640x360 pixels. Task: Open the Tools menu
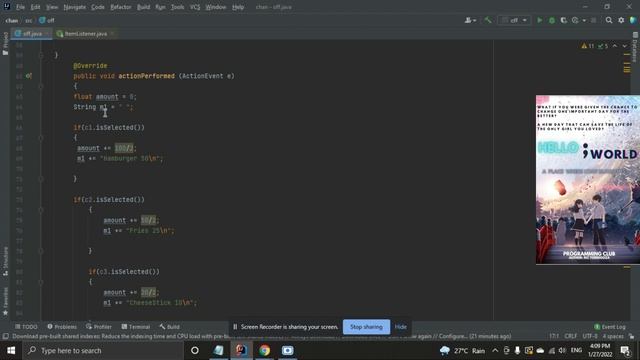(x=178, y=7)
